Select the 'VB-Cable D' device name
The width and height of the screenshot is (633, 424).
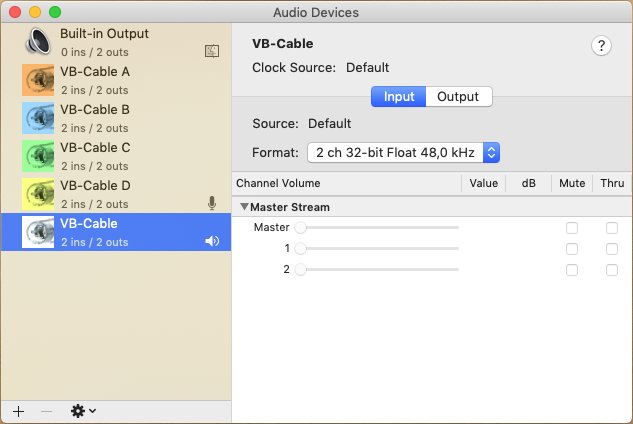coord(95,185)
